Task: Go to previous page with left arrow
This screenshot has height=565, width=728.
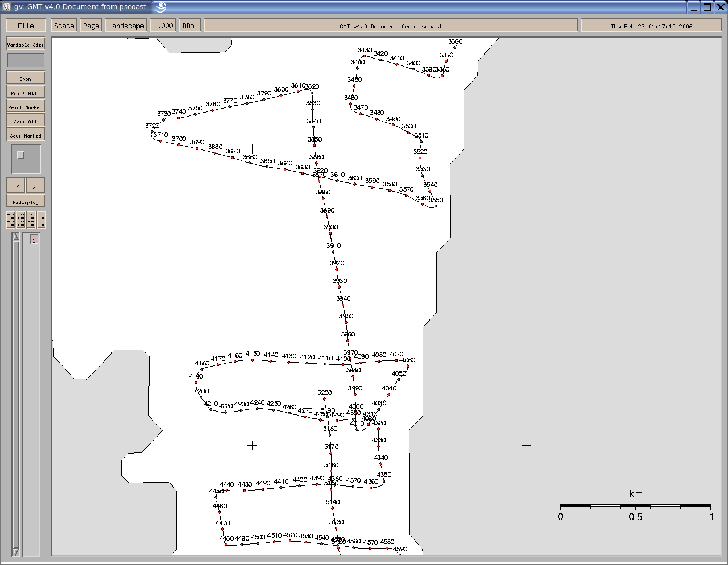Action: pyautogui.click(x=16, y=186)
